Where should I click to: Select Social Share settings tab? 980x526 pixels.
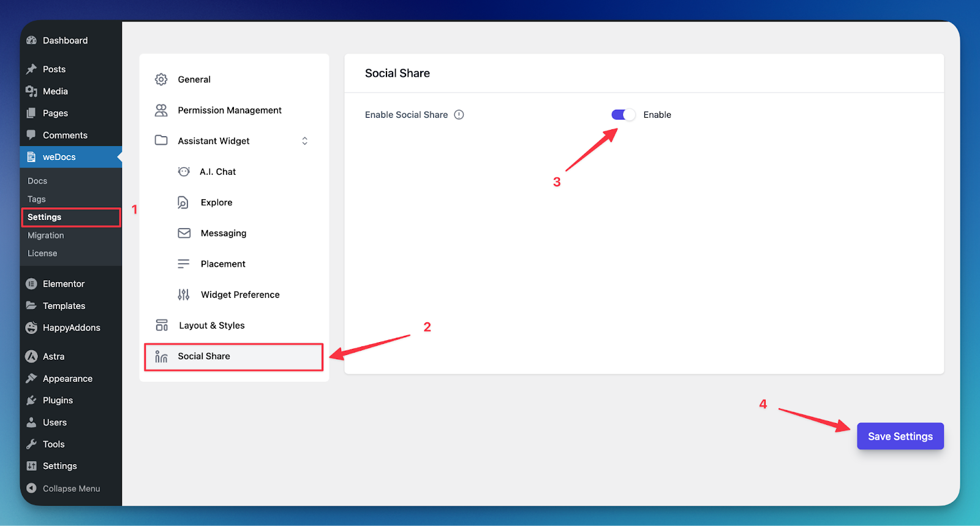coord(204,356)
